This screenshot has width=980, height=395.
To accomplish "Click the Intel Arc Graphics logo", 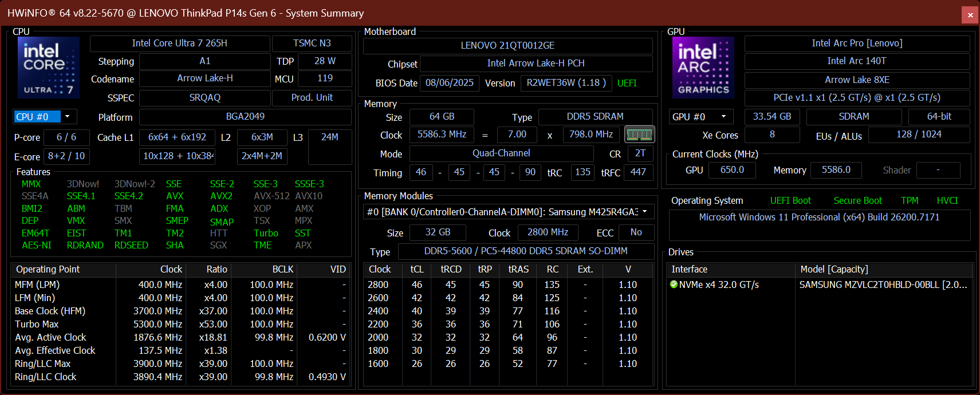I will pyautogui.click(x=703, y=68).
